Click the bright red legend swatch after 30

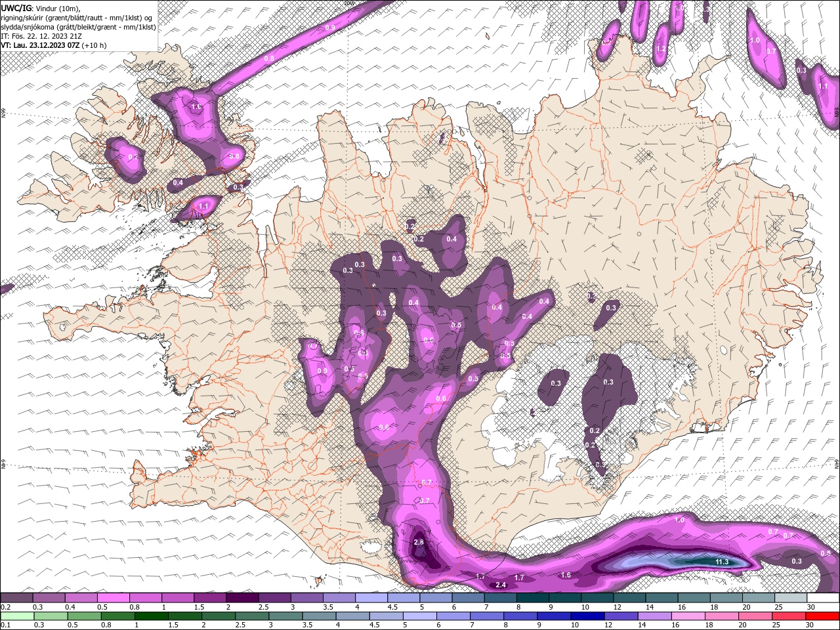point(822,616)
